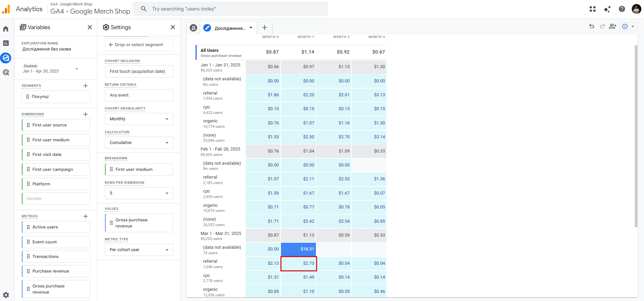Open the GA4 - Google Merch Shop property selector
This screenshot has height=301, width=644.
click(90, 9)
